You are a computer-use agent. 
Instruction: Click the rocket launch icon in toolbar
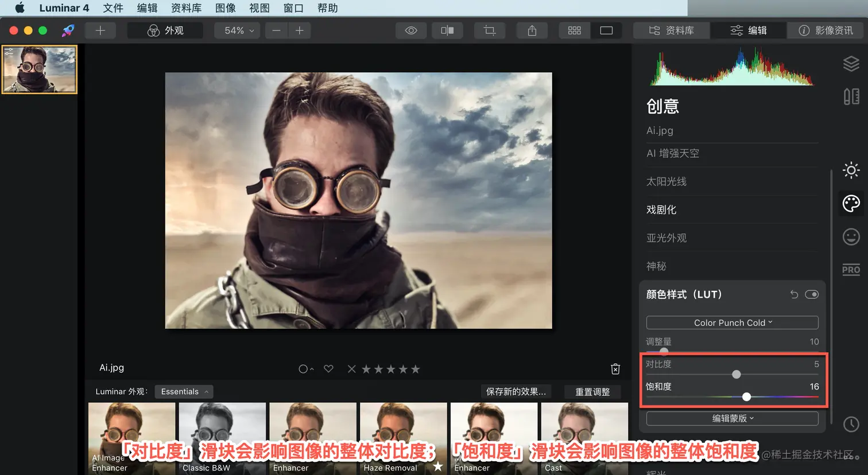68,30
